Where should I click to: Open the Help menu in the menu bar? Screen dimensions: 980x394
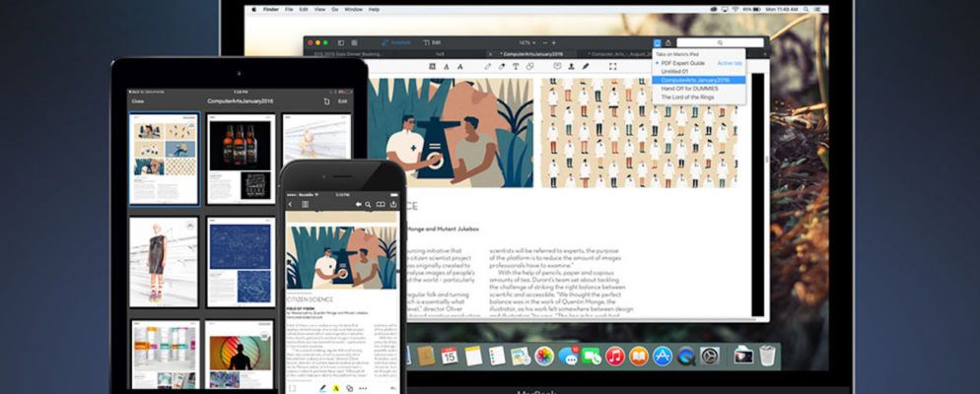coord(374,10)
